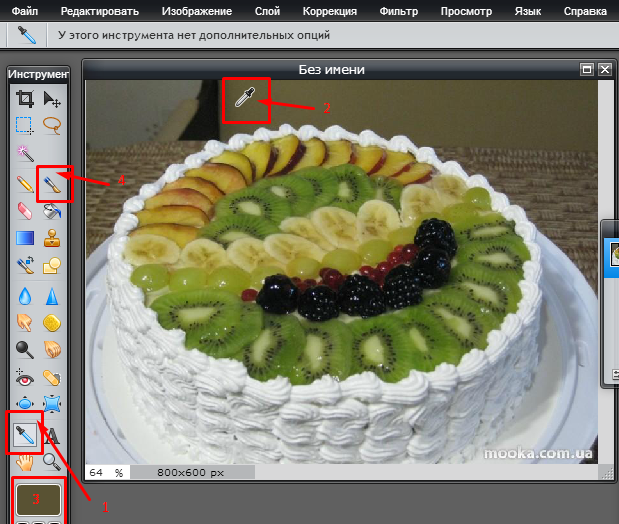The height and width of the screenshot is (524, 619).
Task: Select the Type text tool
Action: (x=52, y=434)
